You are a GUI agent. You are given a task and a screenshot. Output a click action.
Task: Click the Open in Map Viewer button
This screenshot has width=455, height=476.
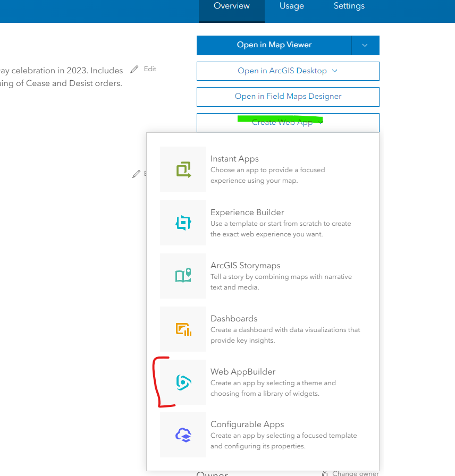(274, 45)
